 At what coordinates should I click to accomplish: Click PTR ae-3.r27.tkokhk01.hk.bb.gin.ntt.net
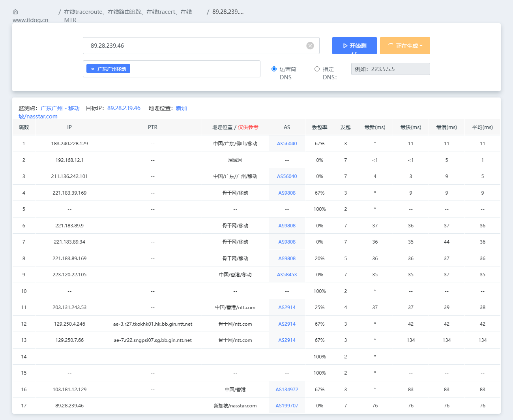(x=153, y=324)
